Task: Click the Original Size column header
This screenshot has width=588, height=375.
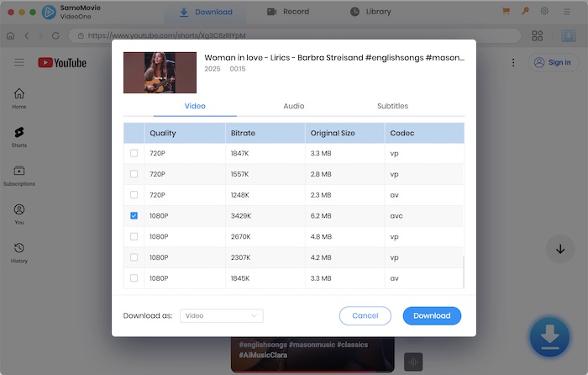Action: (x=345, y=133)
